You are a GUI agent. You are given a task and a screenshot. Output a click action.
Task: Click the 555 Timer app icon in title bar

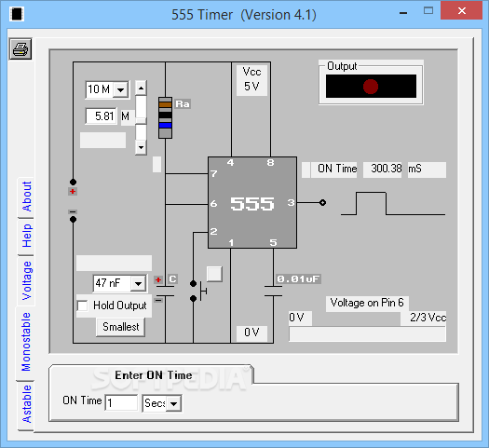coord(17,14)
